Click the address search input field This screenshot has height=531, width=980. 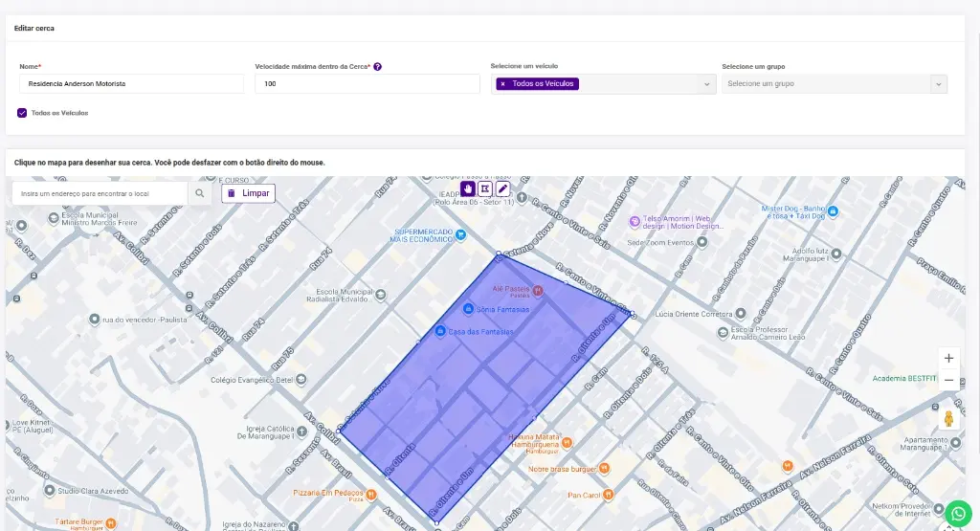point(100,193)
